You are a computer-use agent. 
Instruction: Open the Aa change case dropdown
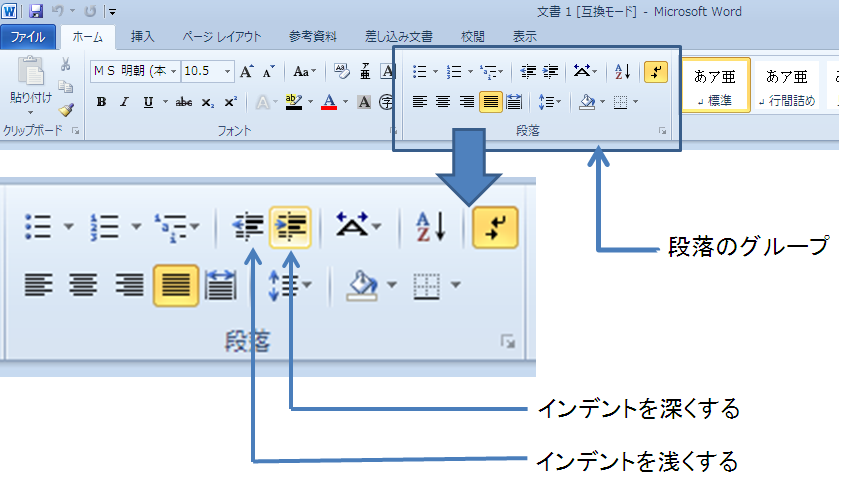[x=304, y=71]
